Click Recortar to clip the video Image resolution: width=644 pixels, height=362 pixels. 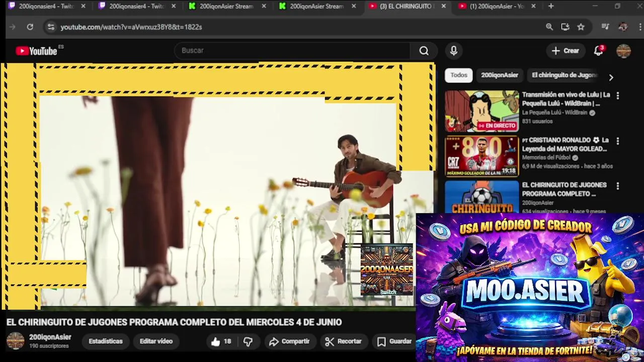click(x=344, y=341)
